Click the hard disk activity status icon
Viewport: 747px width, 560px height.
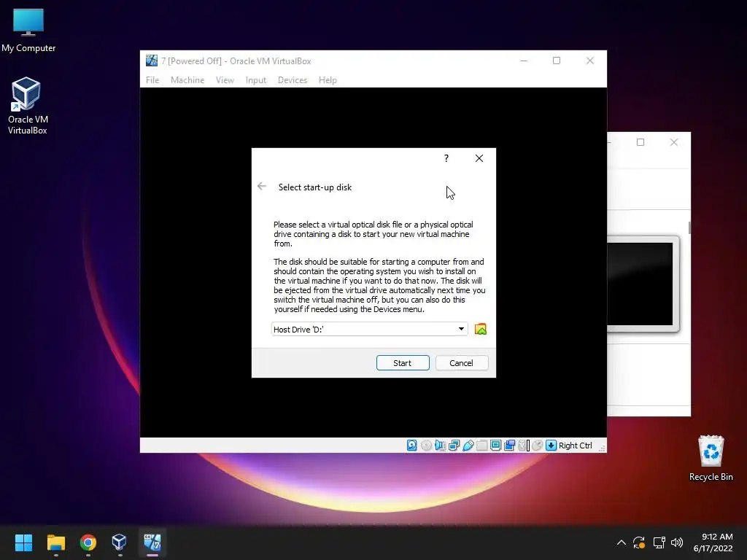[x=412, y=446]
